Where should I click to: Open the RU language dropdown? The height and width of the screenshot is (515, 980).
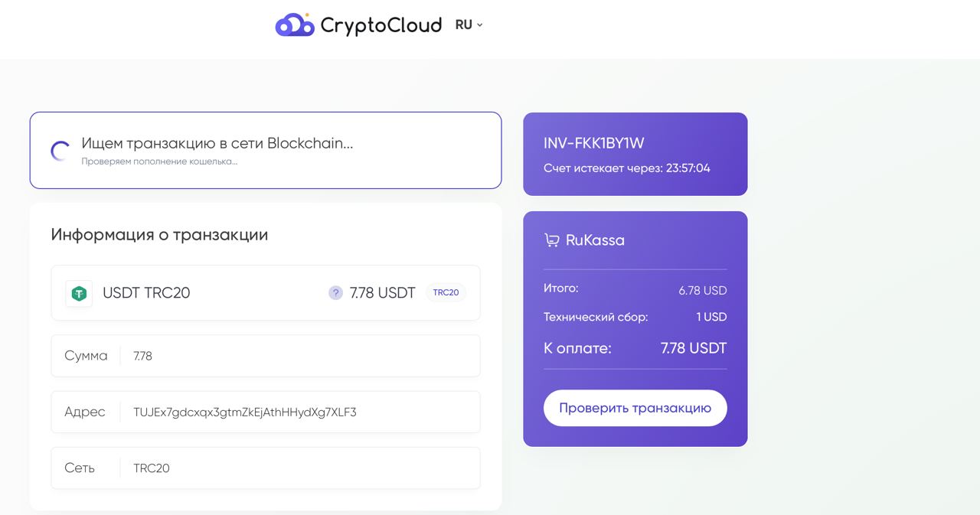(x=469, y=24)
